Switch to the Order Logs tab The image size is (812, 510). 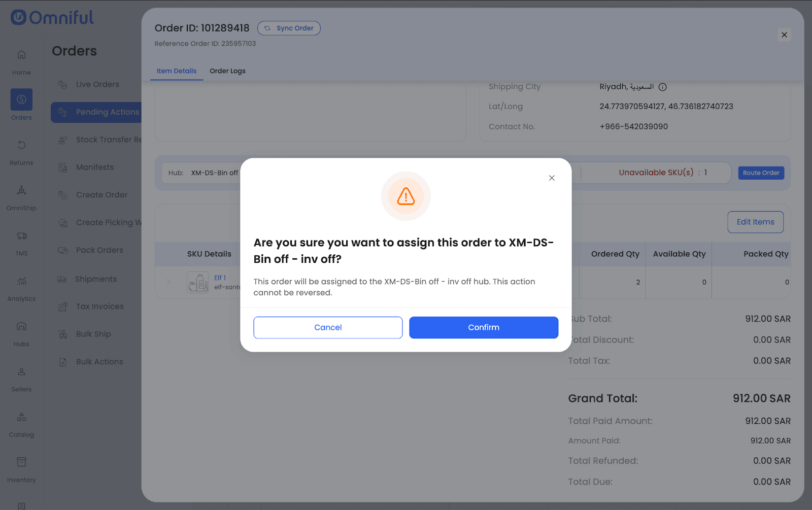pyautogui.click(x=227, y=71)
